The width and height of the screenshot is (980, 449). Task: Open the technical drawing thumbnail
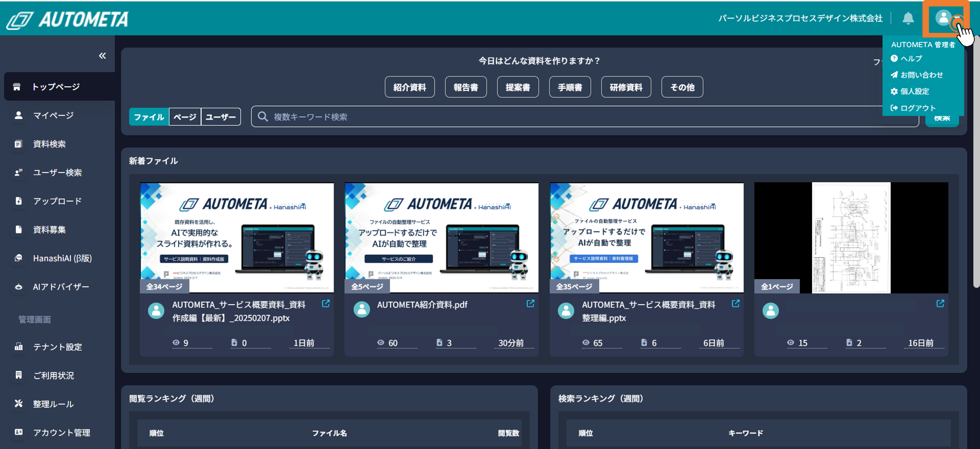[x=851, y=238]
